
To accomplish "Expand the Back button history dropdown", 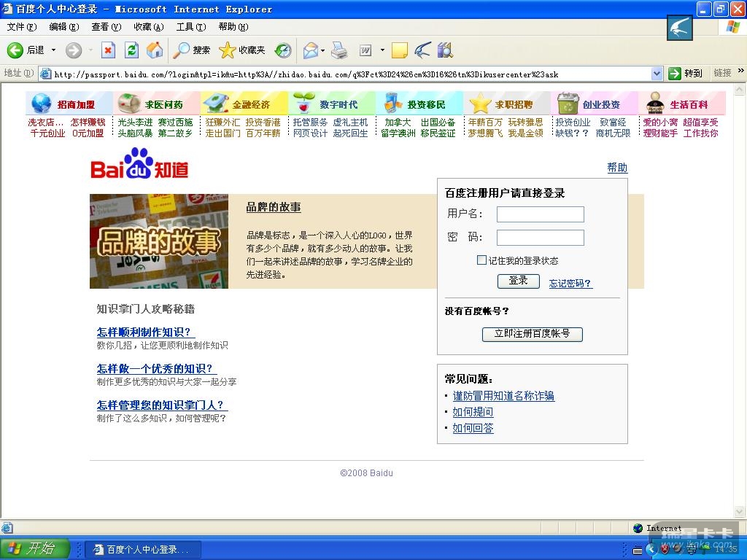I will [x=53, y=50].
